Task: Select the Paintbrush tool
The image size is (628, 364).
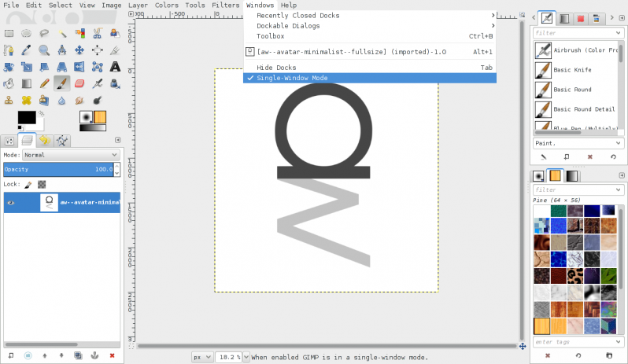Action: 62,83
